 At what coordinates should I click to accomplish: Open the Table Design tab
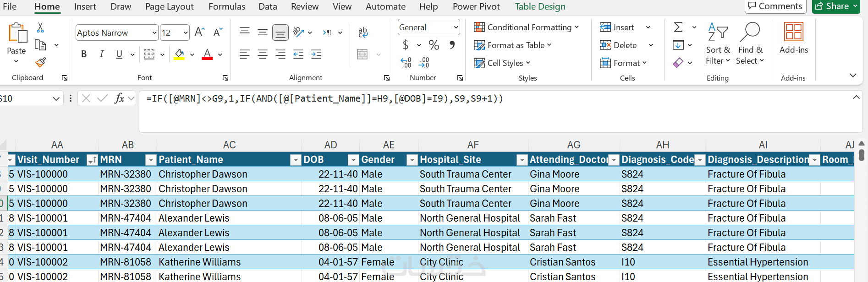pos(540,7)
